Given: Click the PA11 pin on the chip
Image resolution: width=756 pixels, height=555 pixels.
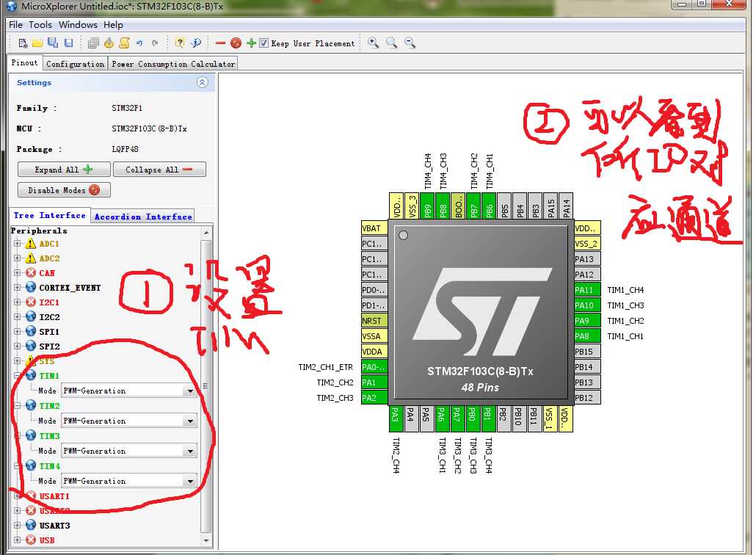Looking at the screenshot, I should pyautogui.click(x=587, y=290).
